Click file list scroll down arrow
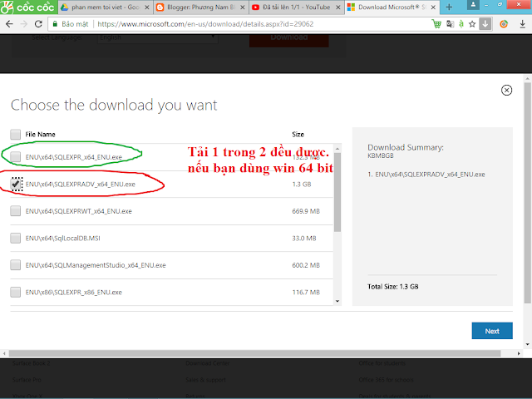532x399 pixels. (x=337, y=301)
